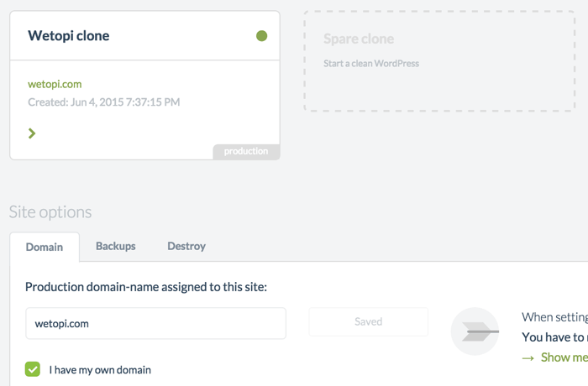Expand the green chevron in Wetopi clone card
The image size is (588, 386).
pyautogui.click(x=32, y=133)
